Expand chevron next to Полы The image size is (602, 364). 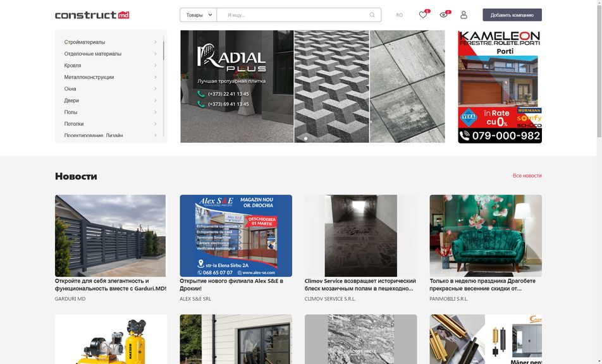tap(156, 112)
